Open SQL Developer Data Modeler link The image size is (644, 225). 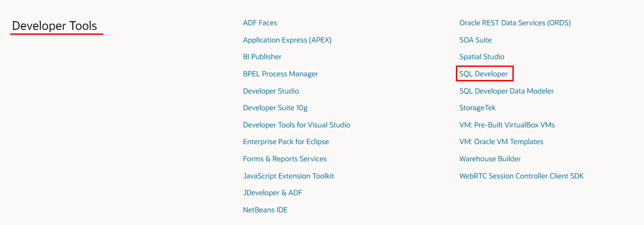(x=507, y=91)
